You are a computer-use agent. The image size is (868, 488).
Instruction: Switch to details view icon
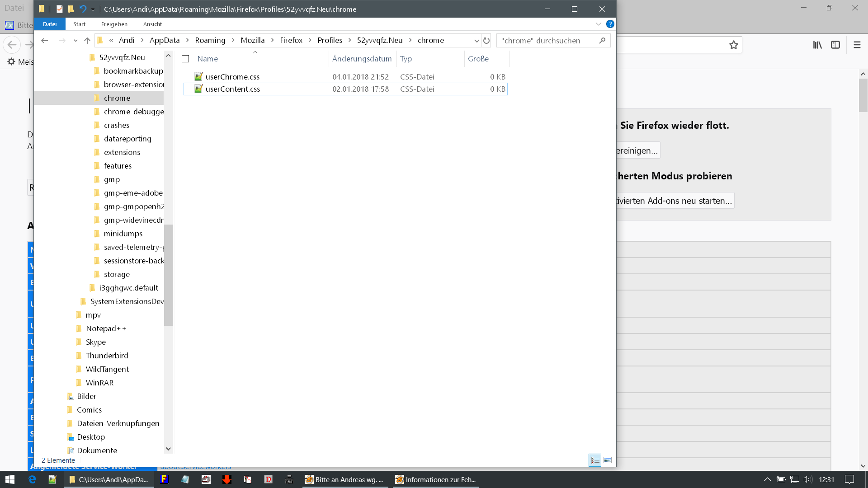point(595,460)
